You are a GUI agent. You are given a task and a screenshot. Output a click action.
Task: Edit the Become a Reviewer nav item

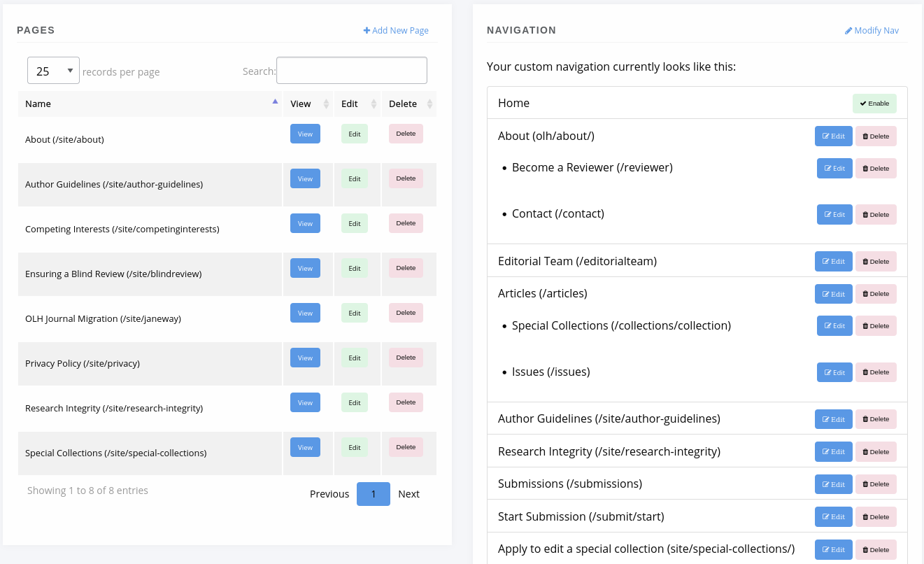point(834,169)
